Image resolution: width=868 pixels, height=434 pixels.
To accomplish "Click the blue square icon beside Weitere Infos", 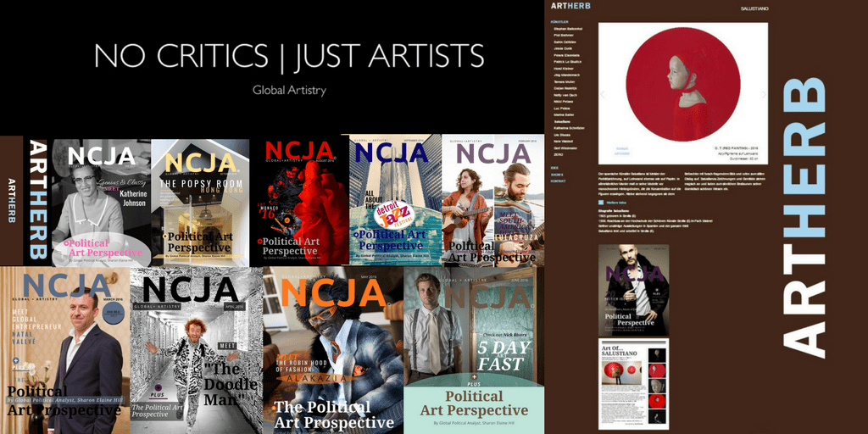I will click(601, 203).
